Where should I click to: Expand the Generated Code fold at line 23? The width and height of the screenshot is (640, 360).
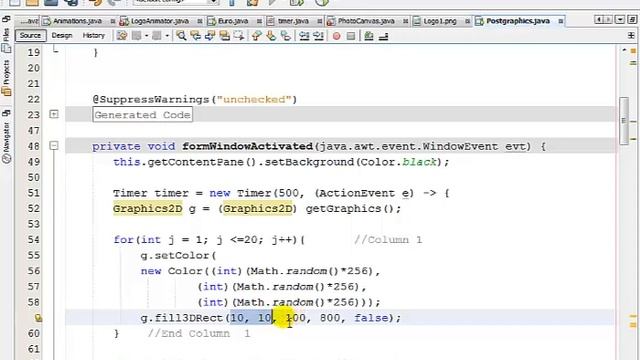tap(54, 115)
